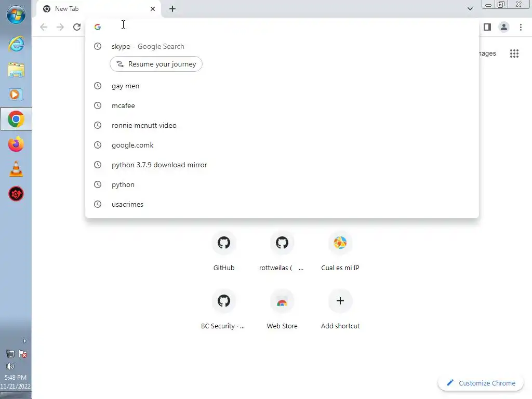Launch VLC media player from the taskbar
The width and height of the screenshot is (532, 399).
16,169
